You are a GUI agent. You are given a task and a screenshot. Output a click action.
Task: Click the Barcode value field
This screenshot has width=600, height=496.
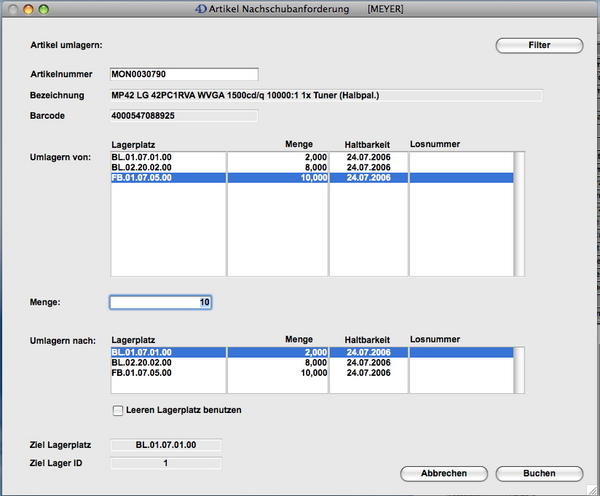point(183,116)
